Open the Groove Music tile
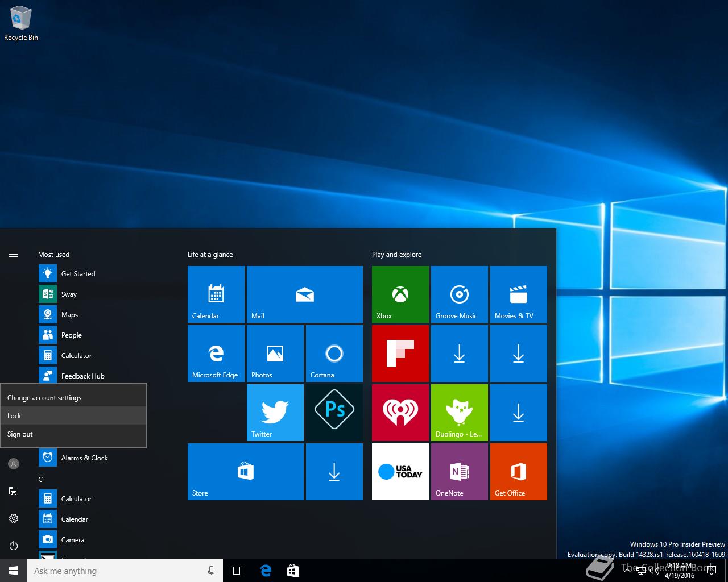The width and height of the screenshot is (728, 582). pos(460,294)
